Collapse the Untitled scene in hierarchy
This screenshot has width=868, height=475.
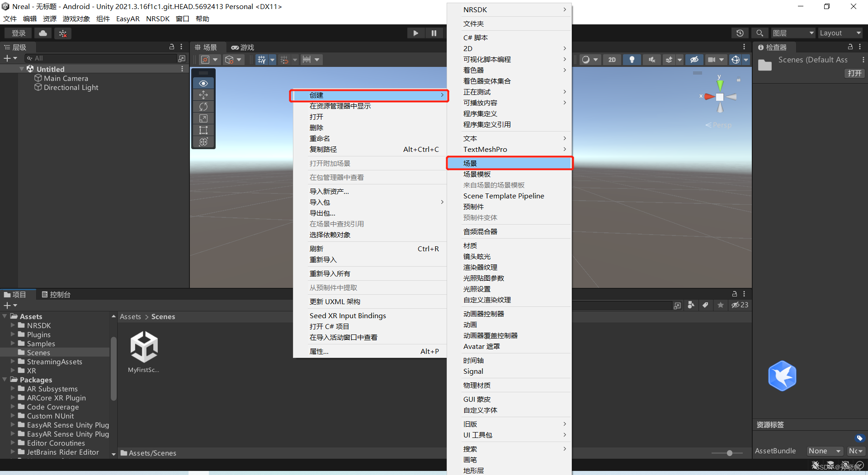[22, 69]
